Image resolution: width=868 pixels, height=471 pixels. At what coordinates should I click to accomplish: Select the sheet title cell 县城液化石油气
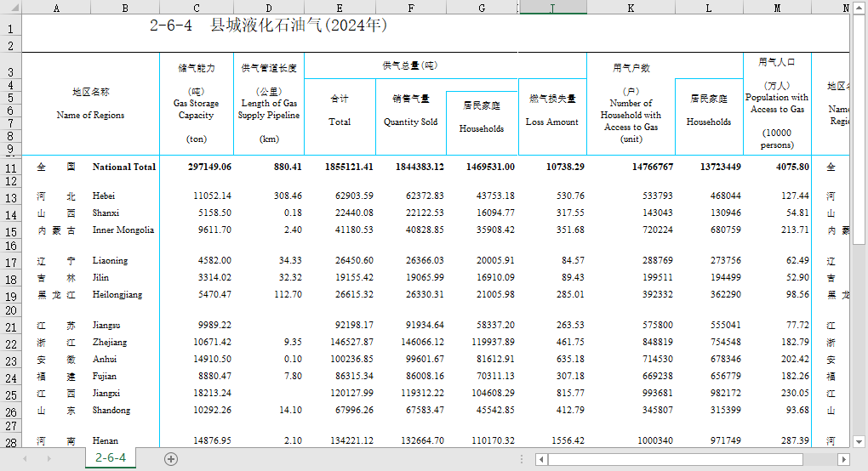point(268,26)
